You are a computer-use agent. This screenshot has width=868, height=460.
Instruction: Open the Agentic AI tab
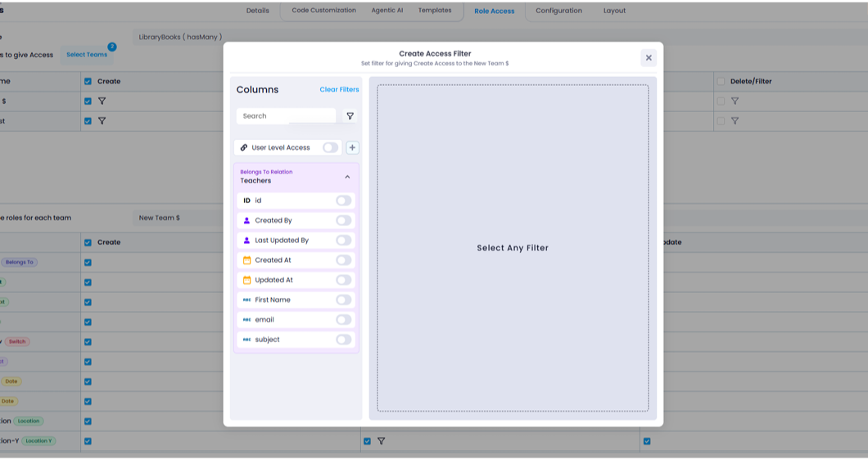pyautogui.click(x=387, y=11)
